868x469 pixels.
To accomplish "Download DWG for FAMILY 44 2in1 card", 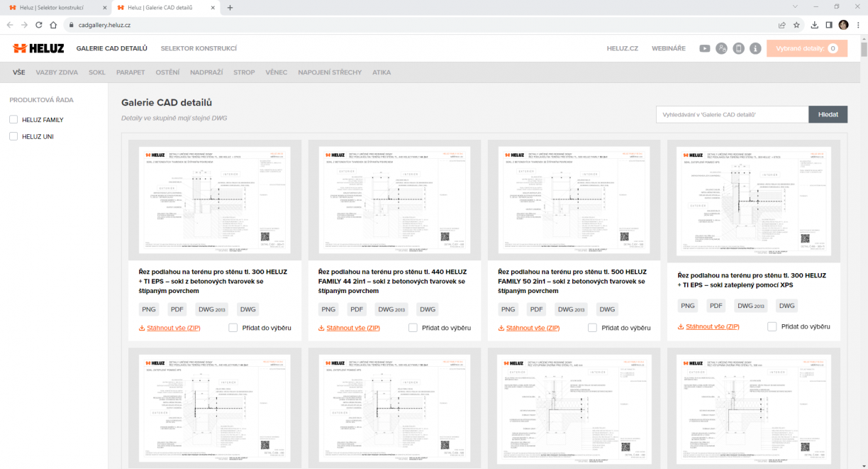I will tap(428, 309).
